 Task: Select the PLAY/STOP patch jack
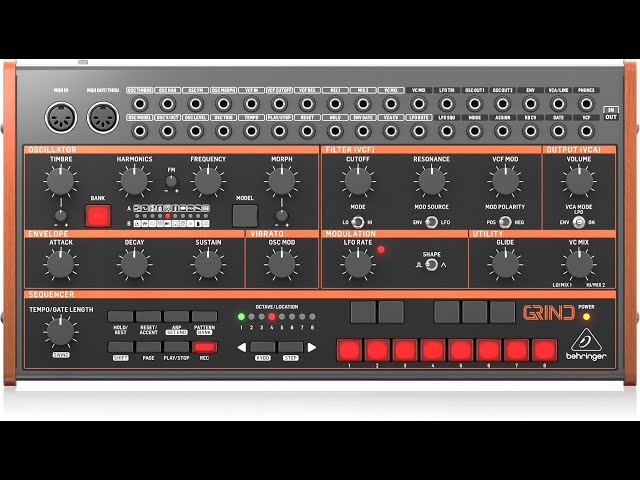click(279, 131)
